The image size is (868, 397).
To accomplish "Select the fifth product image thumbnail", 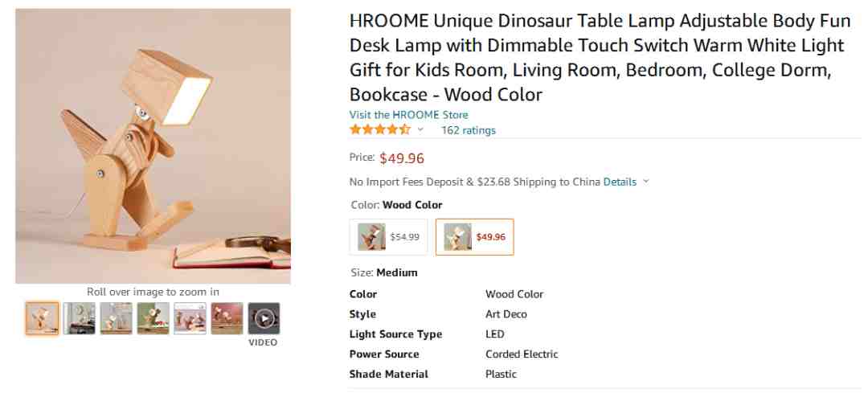I will point(190,318).
